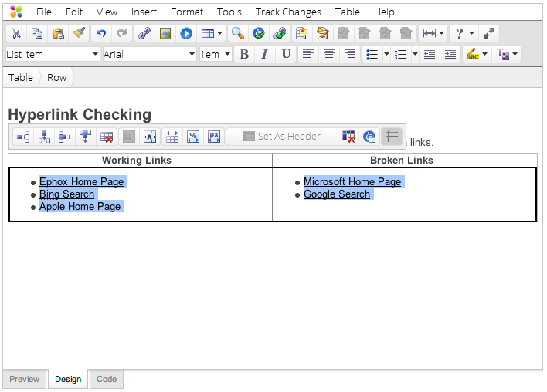Center align the text
Screen dimensions: 547x392
(x=328, y=54)
